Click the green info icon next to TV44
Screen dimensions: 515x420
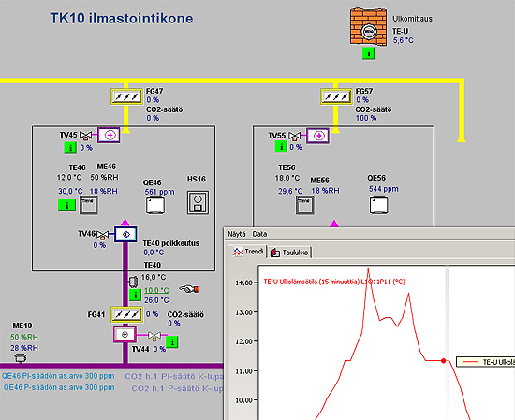(172, 342)
